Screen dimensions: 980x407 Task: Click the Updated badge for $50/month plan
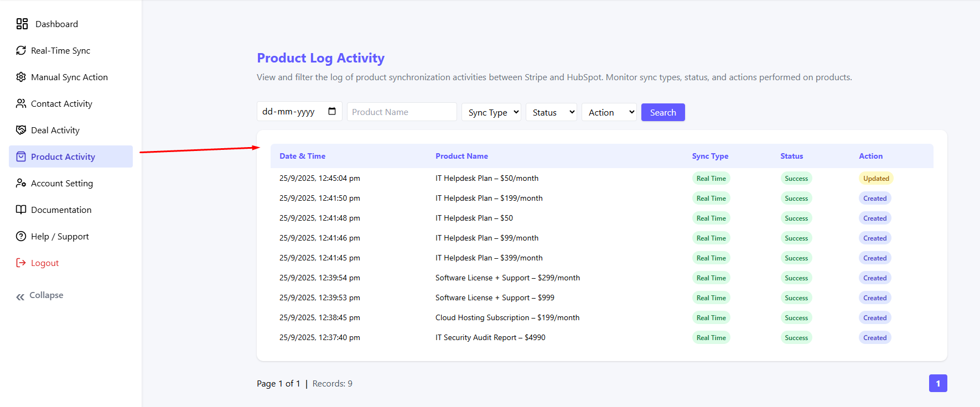(x=876, y=178)
